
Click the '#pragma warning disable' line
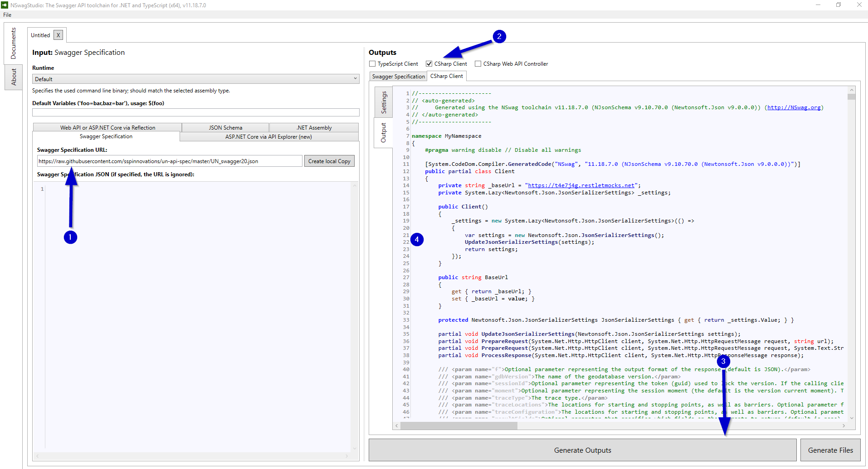[x=503, y=150]
